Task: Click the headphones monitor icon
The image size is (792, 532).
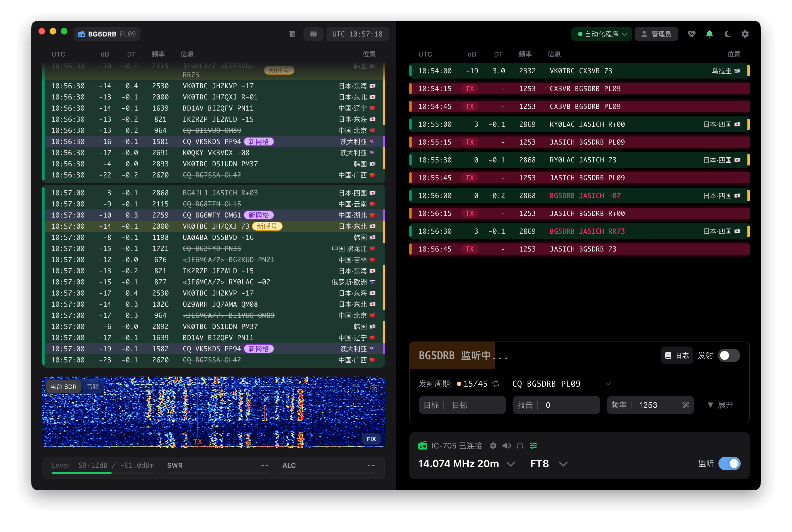Action: (520, 445)
